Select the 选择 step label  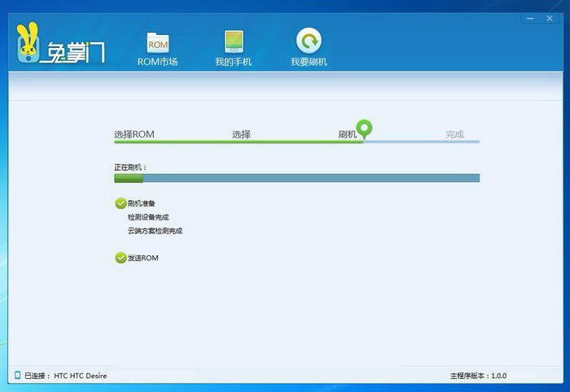[241, 135]
